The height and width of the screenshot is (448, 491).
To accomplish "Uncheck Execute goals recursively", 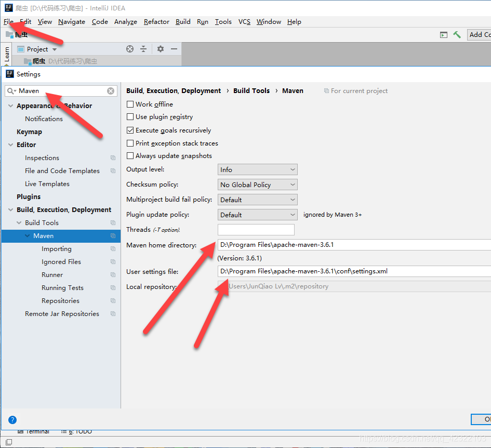I will [130, 130].
